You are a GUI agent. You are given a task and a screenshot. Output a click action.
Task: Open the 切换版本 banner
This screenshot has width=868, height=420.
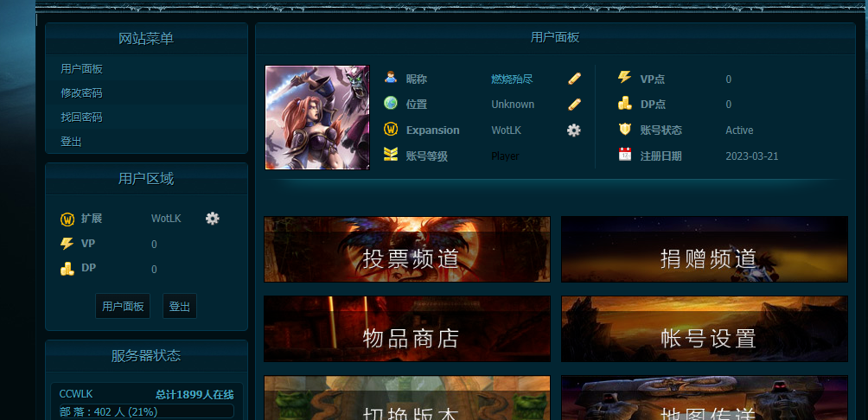pyautogui.click(x=407, y=398)
